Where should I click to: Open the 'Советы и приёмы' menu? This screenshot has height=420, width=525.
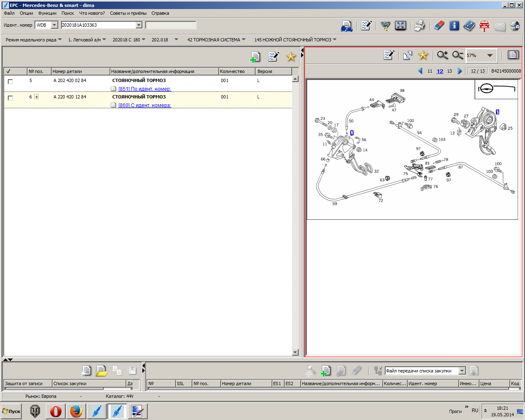point(128,13)
